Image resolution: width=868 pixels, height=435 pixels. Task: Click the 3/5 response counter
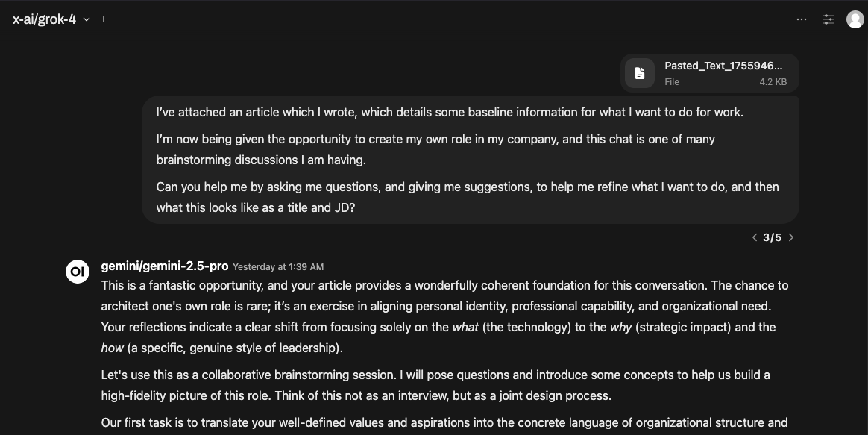[x=773, y=237]
